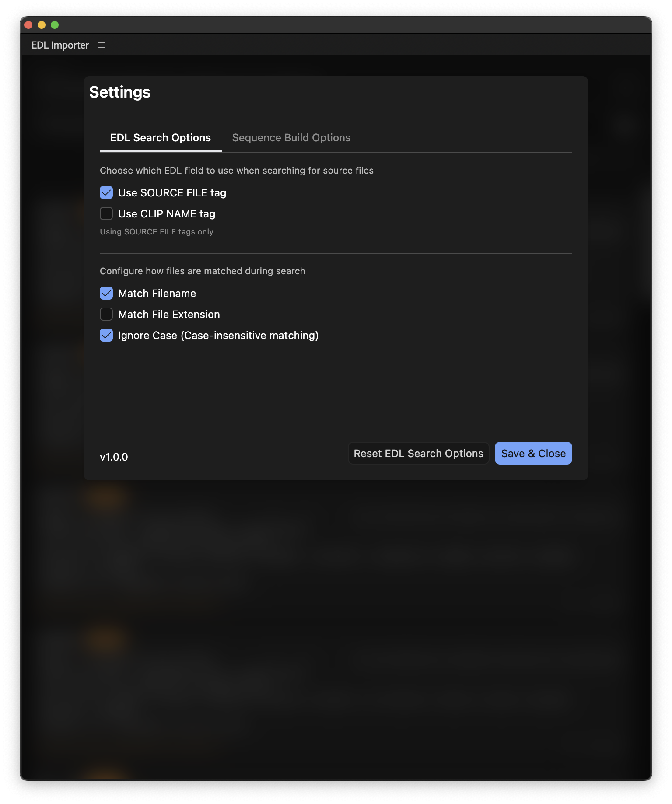The height and width of the screenshot is (804, 672).
Task: Switch to the Sequence Build Options tab
Action: pyautogui.click(x=291, y=138)
